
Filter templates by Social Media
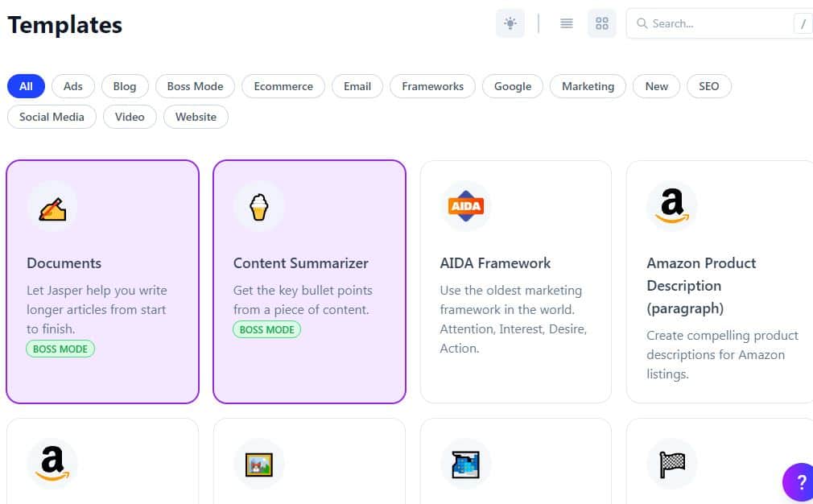point(52,117)
